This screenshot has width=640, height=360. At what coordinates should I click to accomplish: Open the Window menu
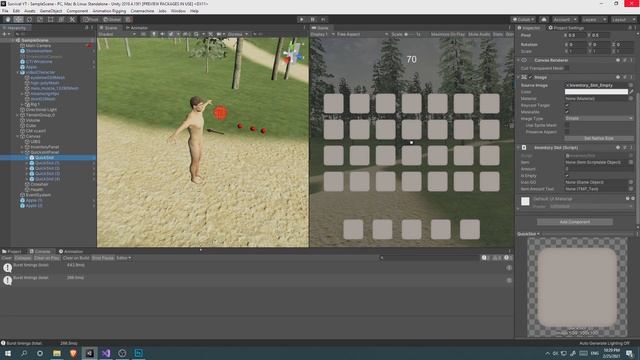(178, 11)
